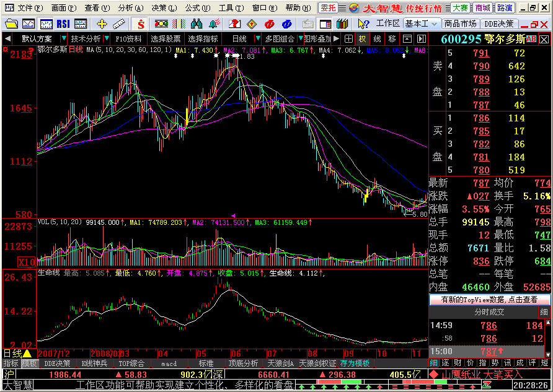This screenshot has width=553, height=392.
Task: Click the DDE决策 toolbar button
Action: pos(499,24)
